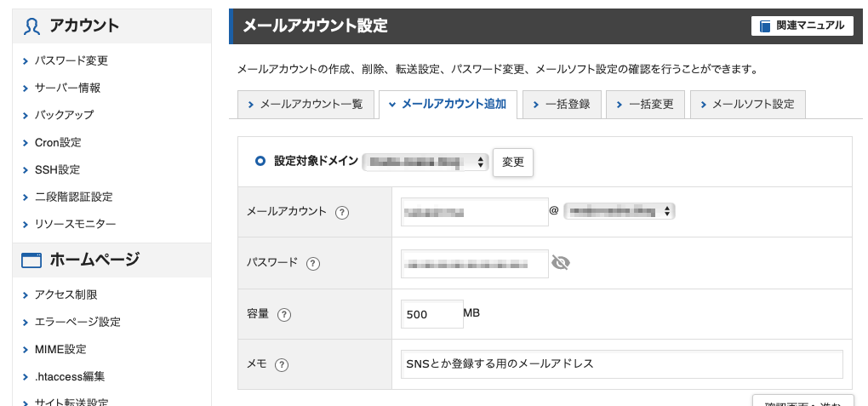Screen dimensions: 868x406
Task: Click the book icon in 関連マニュアル
Action: [765, 26]
